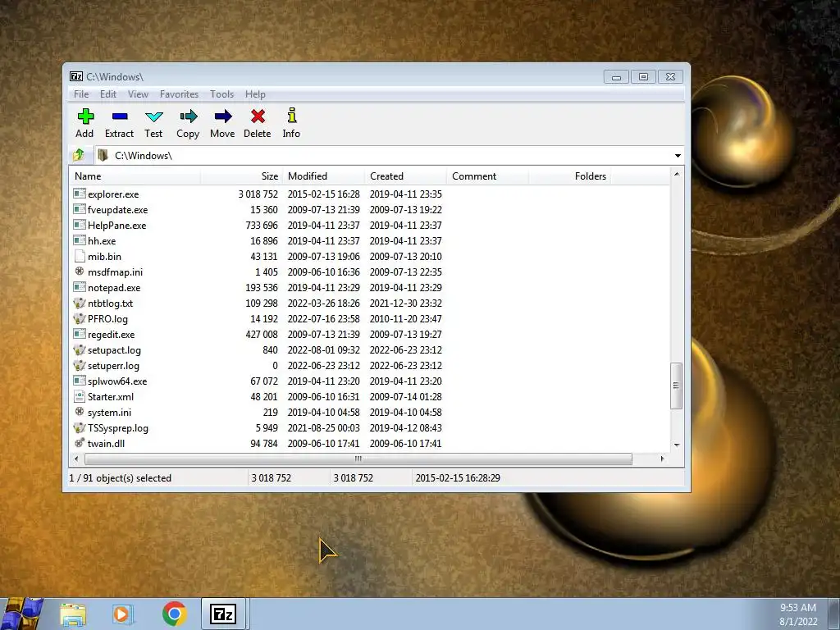The width and height of the screenshot is (840, 630).
Task: Click the icon of twain.dll
Action: point(80,443)
